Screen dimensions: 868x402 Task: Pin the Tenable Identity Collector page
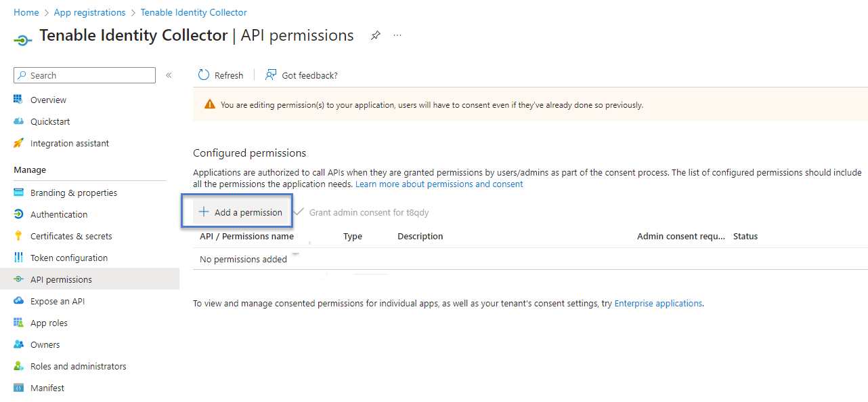(375, 36)
